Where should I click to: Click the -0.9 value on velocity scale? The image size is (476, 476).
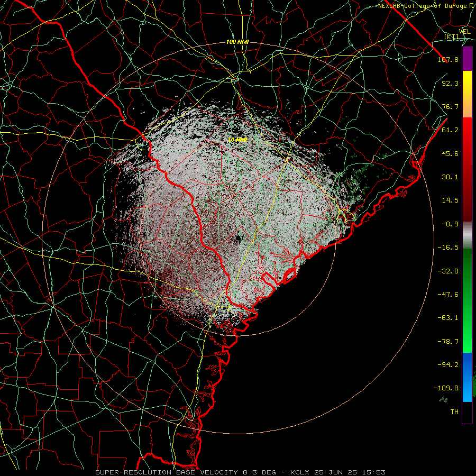[x=450, y=224]
